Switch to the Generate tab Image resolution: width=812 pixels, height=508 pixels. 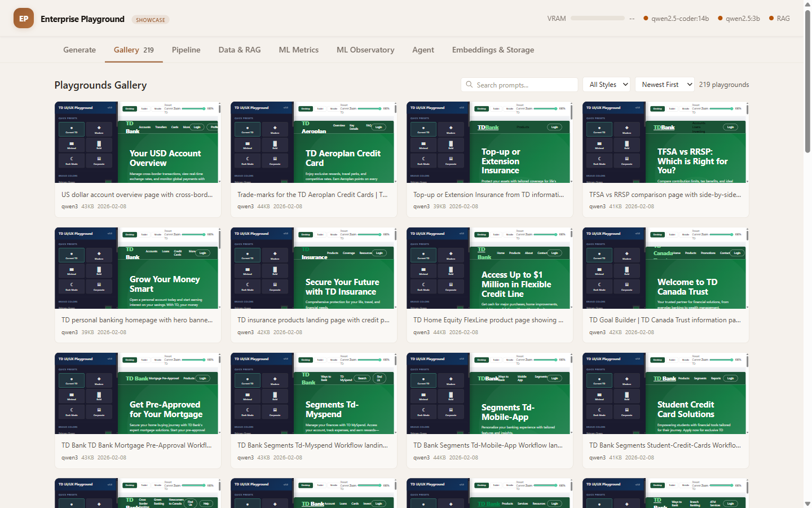click(x=80, y=50)
